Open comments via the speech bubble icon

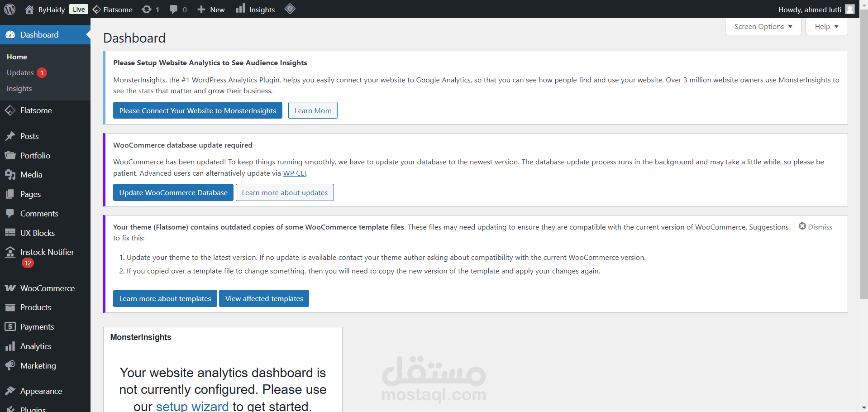pos(173,10)
